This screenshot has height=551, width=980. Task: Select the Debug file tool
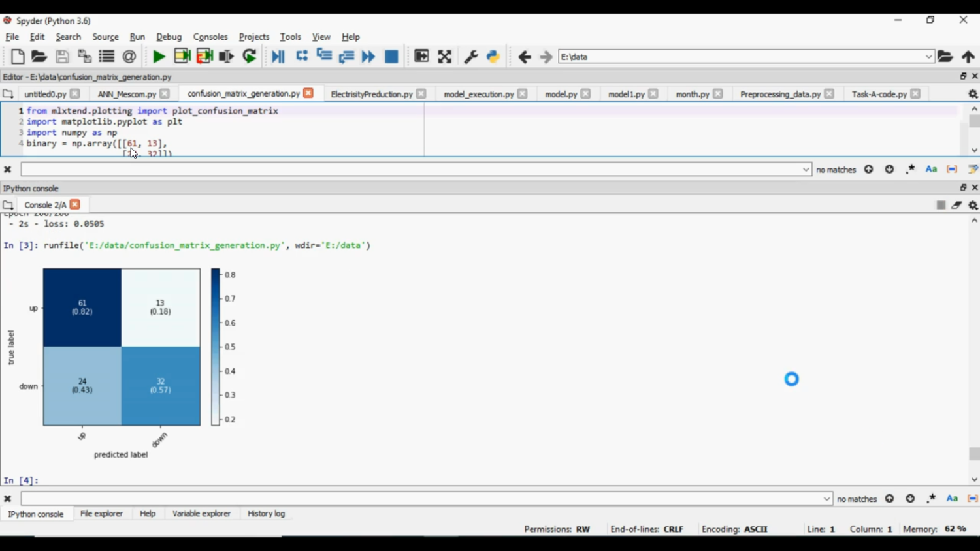coord(278,57)
